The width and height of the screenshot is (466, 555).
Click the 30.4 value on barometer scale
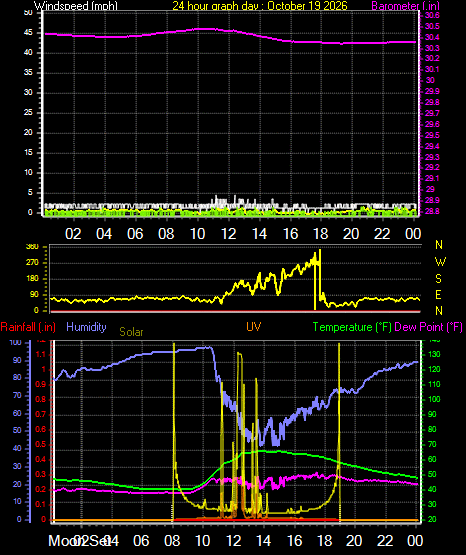(432, 37)
